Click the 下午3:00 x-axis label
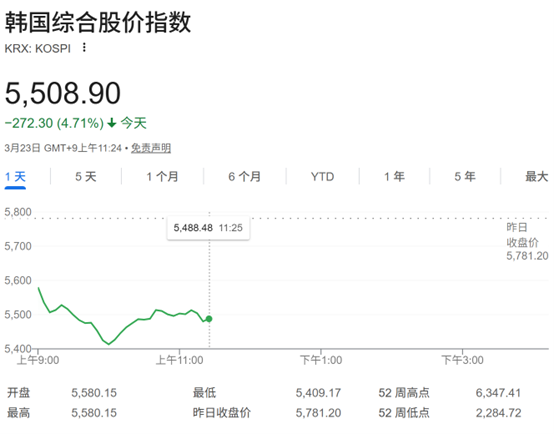The image size is (554, 434). click(462, 360)
